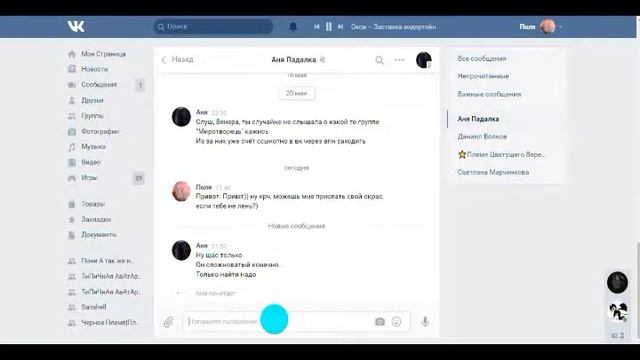Show Непрочитанные messages filter
Screen dimensions: 640x360
pyautogui.click(x=483, y=76)
